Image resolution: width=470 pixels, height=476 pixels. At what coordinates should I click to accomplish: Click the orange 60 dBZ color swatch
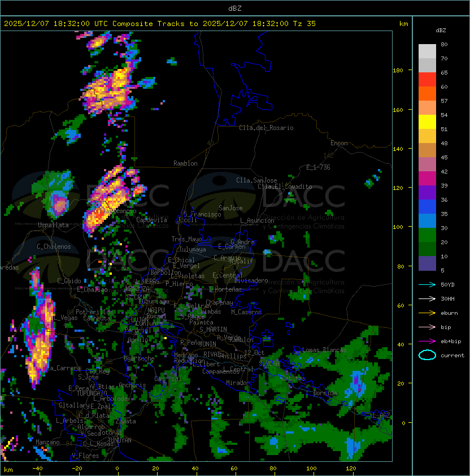point(427,94)
